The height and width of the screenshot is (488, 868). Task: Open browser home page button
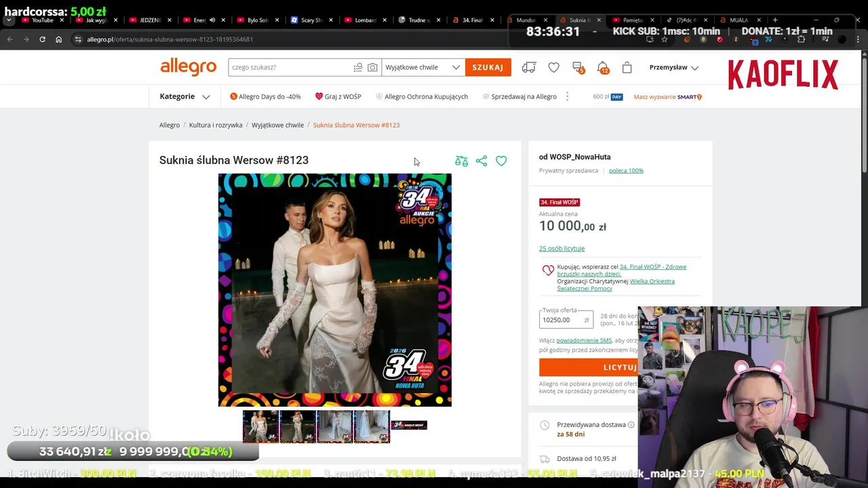click(58, 39)
